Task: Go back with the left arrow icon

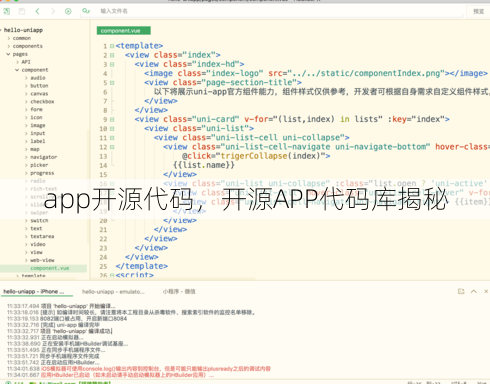Action: coord(37,11)
